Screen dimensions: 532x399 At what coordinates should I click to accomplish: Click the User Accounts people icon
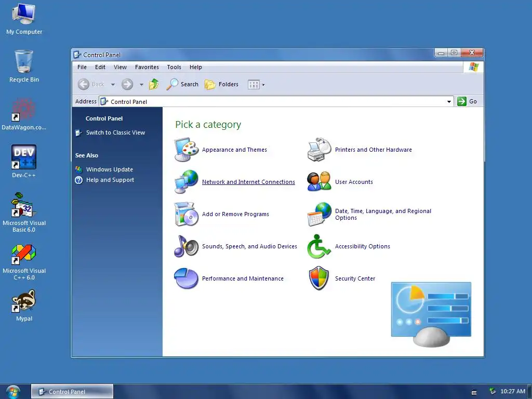[320, 182]
